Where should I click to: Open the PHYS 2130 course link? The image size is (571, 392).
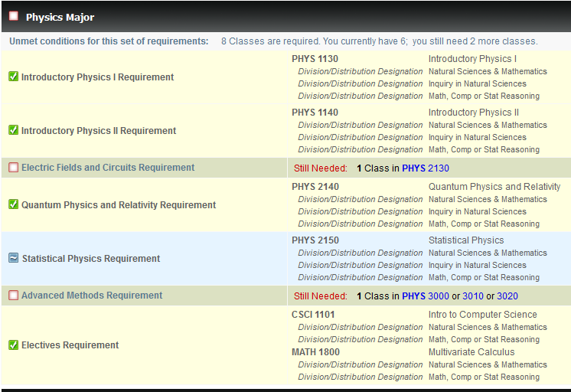coord(426,168)
